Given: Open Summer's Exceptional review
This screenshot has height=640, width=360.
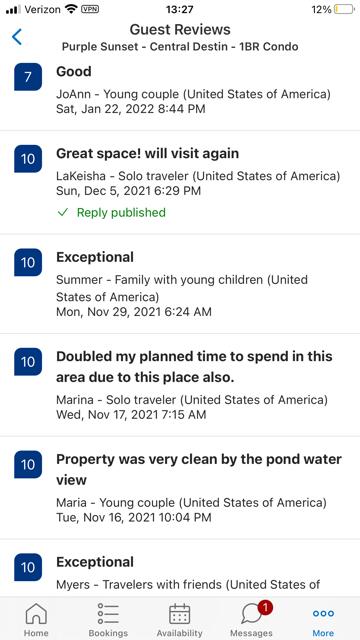Looking at the screenshot, I should [x=180, y=284].
